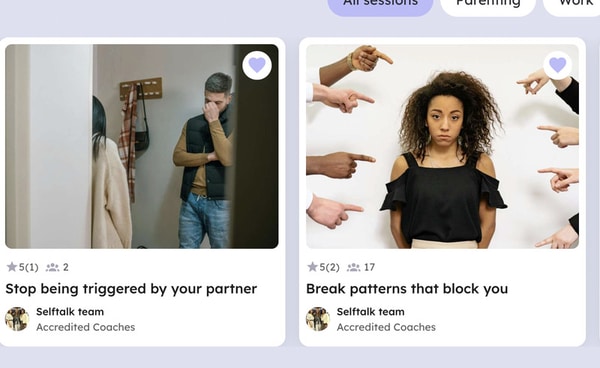The image size is (600, 368).
Task: Favorite the 'Stop being triggered' session heart
Action: [x=257, y=65]
